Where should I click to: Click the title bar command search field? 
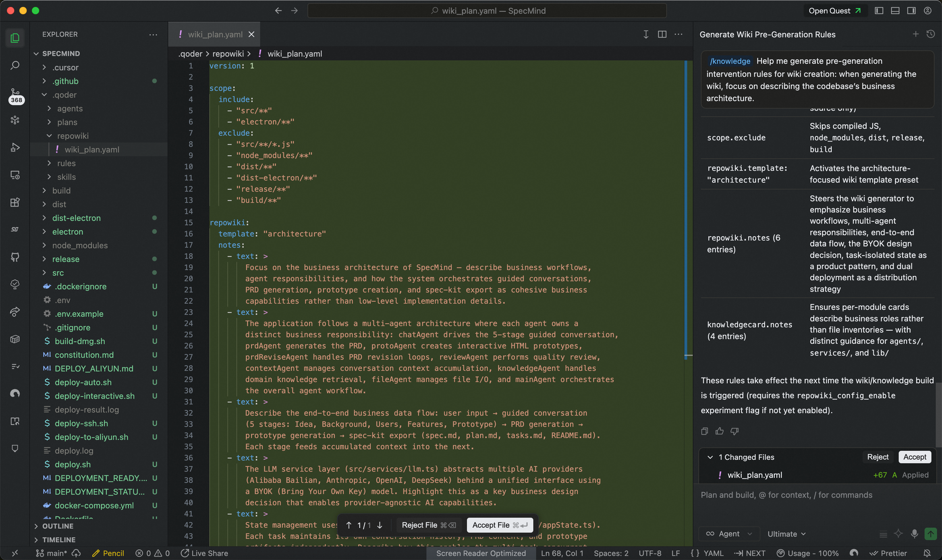point(487,10)
